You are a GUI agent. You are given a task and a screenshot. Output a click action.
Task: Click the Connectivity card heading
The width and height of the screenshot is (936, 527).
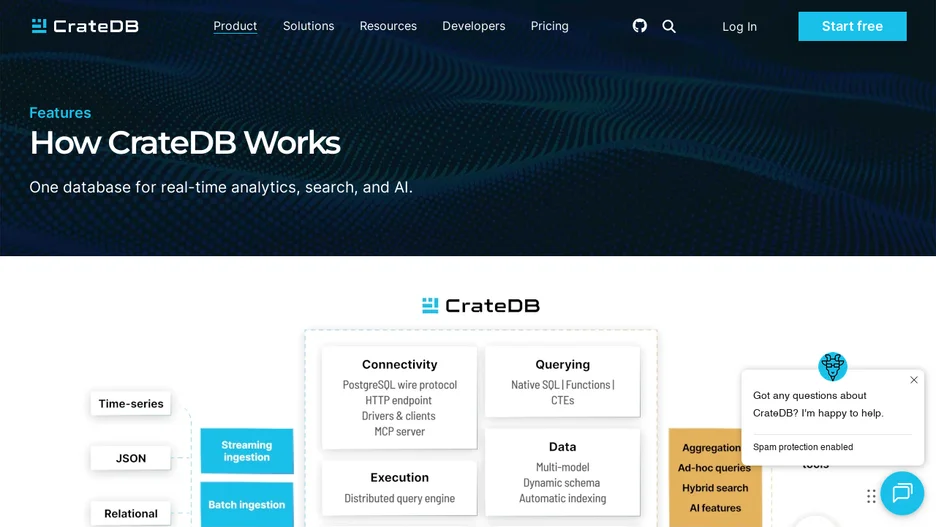click(399, 365)
